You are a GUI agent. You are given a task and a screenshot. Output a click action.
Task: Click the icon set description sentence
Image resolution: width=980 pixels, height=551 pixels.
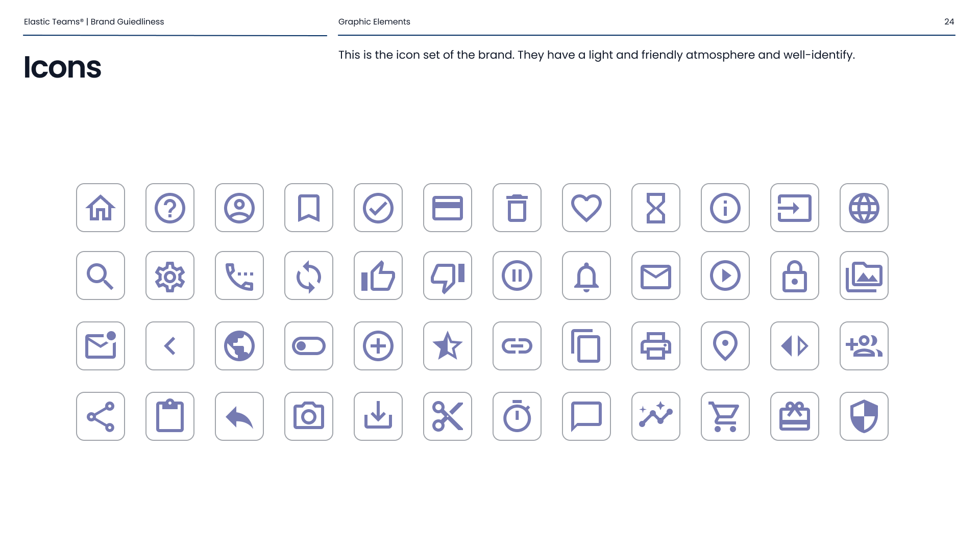(x=596, y=55)
